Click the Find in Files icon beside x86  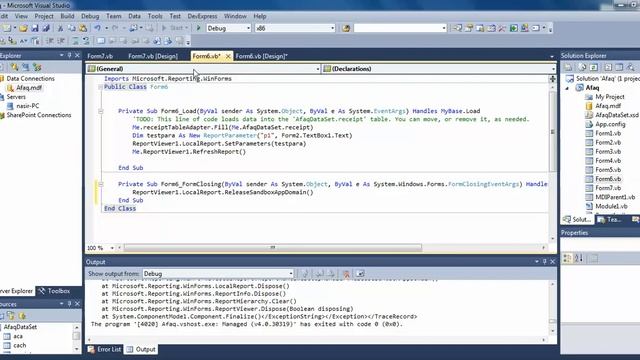(x=346, y=28)
